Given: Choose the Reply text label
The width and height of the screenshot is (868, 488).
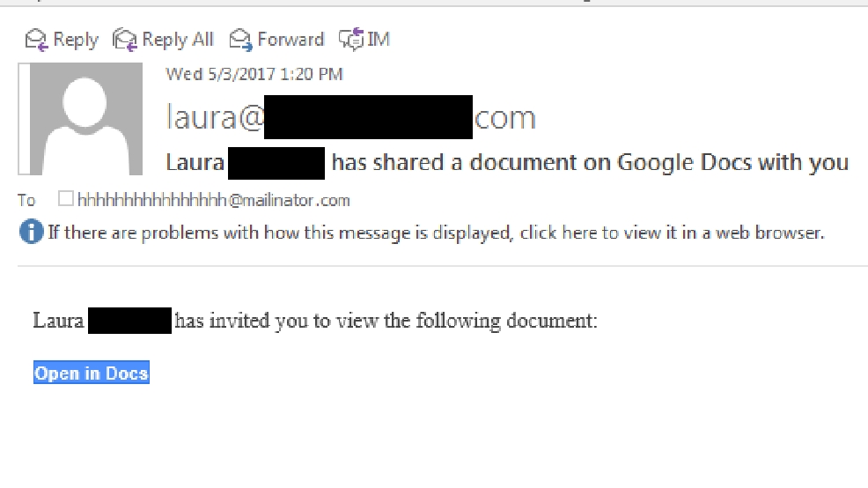Looking at the screenshot, I should point(76,40).
